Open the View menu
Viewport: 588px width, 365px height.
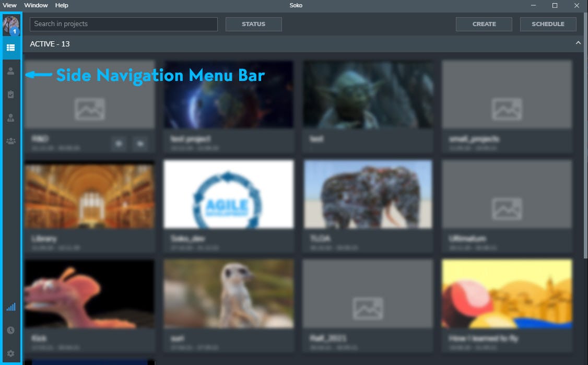pyautogui.click(x=9, y=5)
